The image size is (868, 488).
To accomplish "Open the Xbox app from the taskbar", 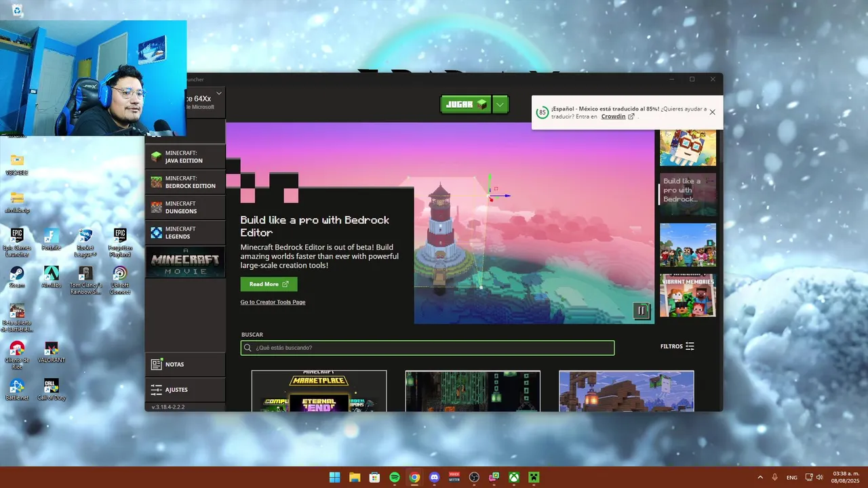I will 515,477.
